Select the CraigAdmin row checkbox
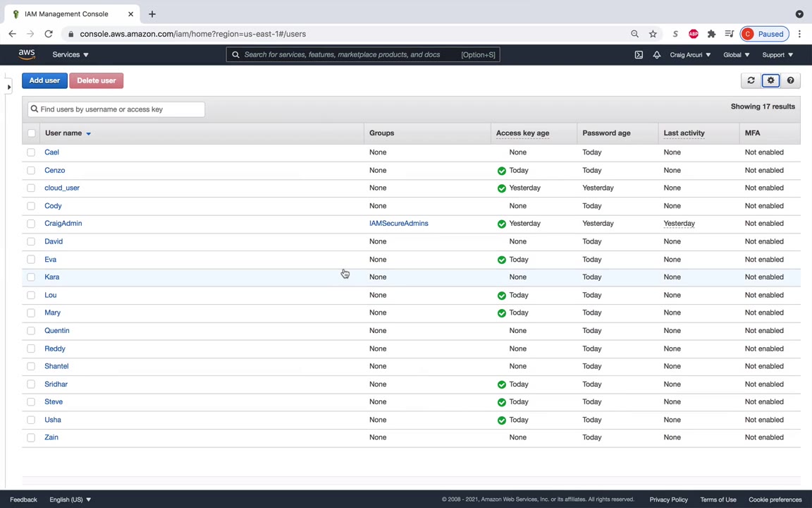Screen dimensions: 812x508 31,224
